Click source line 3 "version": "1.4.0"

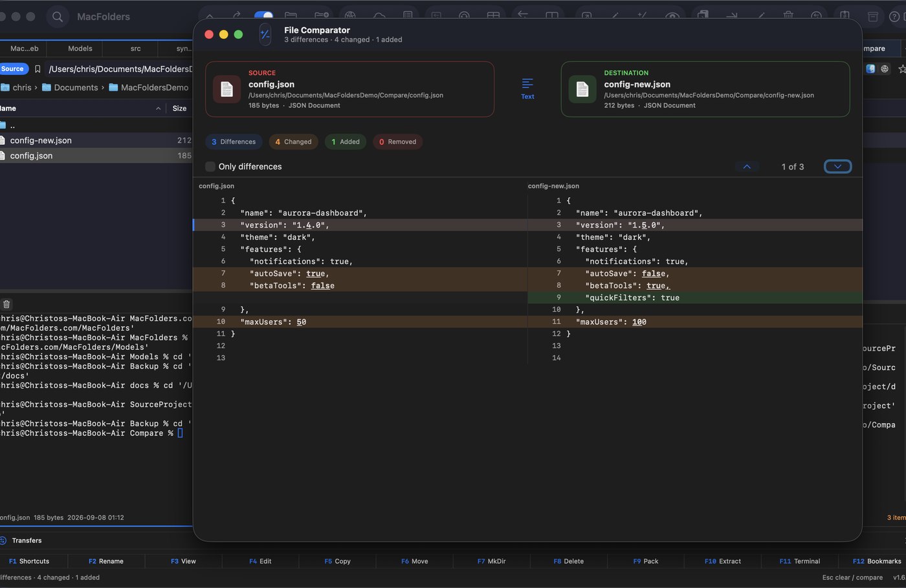360,225
